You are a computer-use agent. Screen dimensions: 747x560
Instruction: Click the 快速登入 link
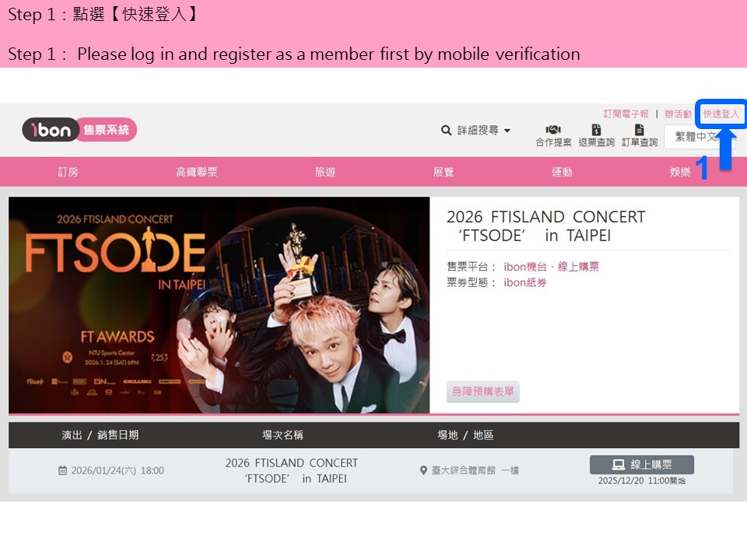click(721, 114)
